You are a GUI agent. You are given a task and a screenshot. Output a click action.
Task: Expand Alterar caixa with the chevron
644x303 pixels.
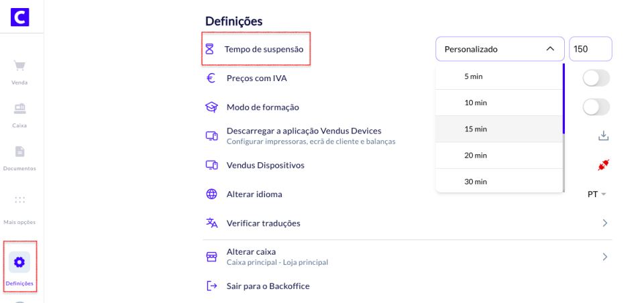click(x=604, y=257)
